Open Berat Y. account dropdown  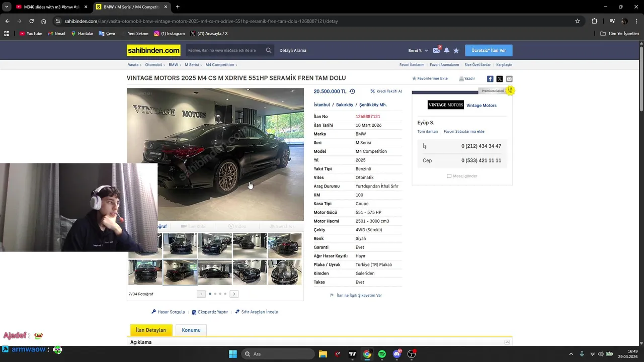[418, 50]
